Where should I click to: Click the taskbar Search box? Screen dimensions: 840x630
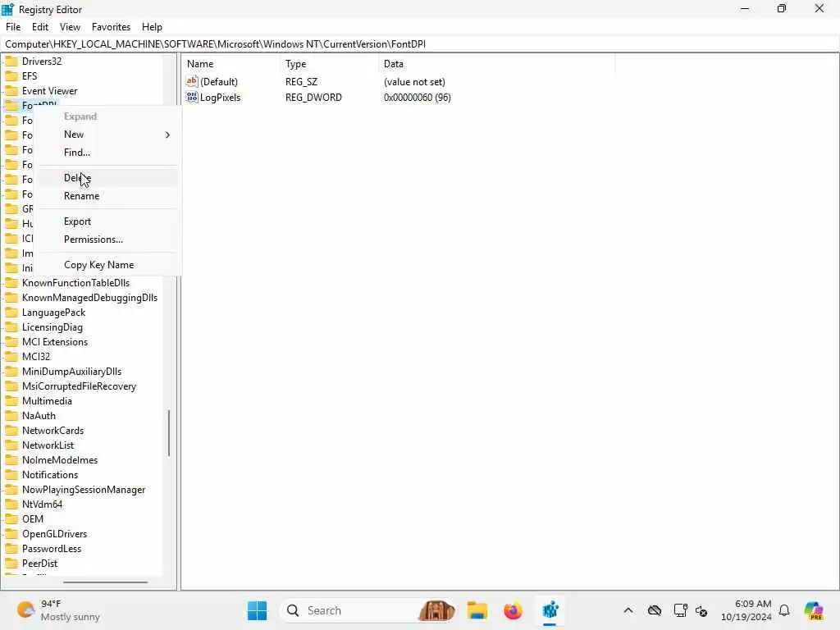tap(368, 610)
